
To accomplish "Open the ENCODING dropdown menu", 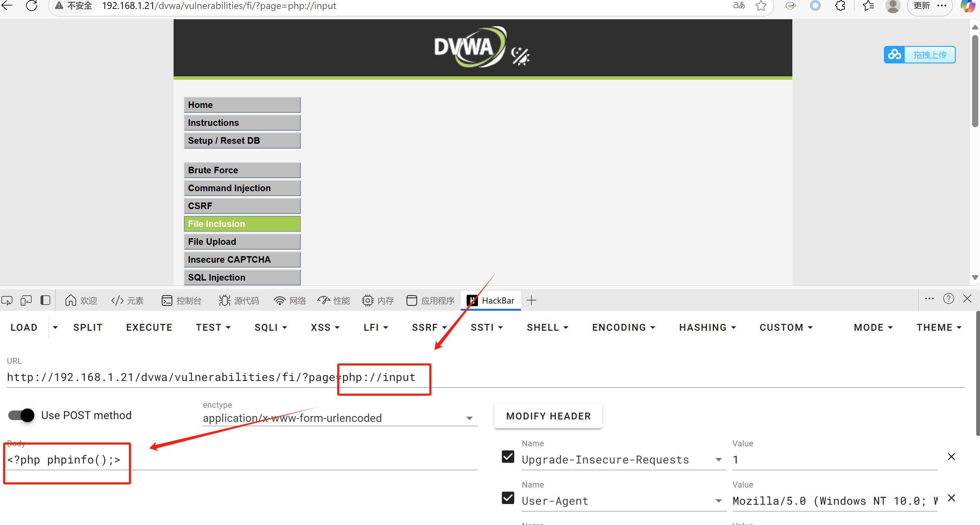I will coord(624,328).
